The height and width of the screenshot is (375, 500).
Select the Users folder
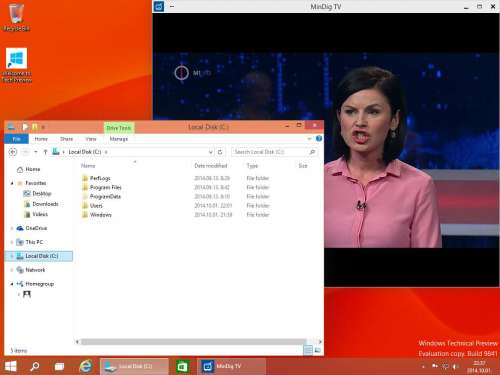(x=92, y=205)
